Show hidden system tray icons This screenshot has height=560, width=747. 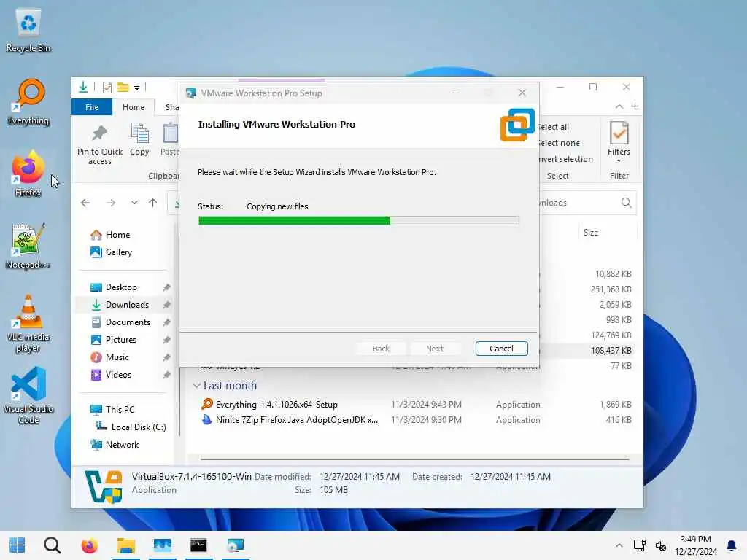619,545
